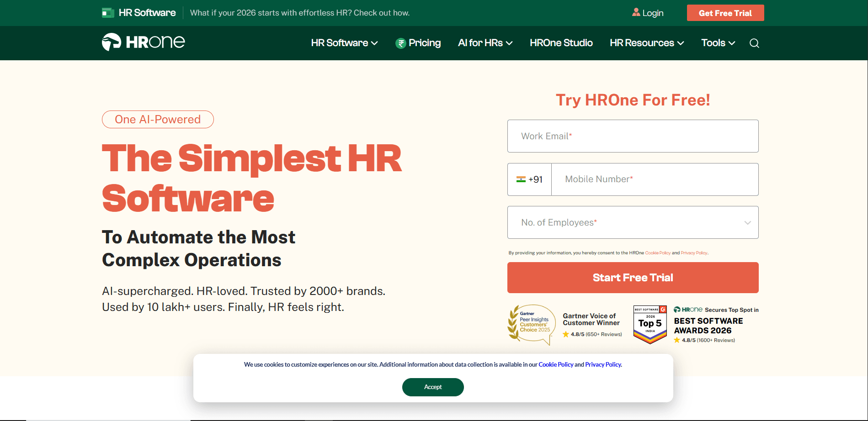Image resolution: width=868 pixels, height=421 pixels.
Task: Open the No. of Employees dropdown
Action: (633, 222)
